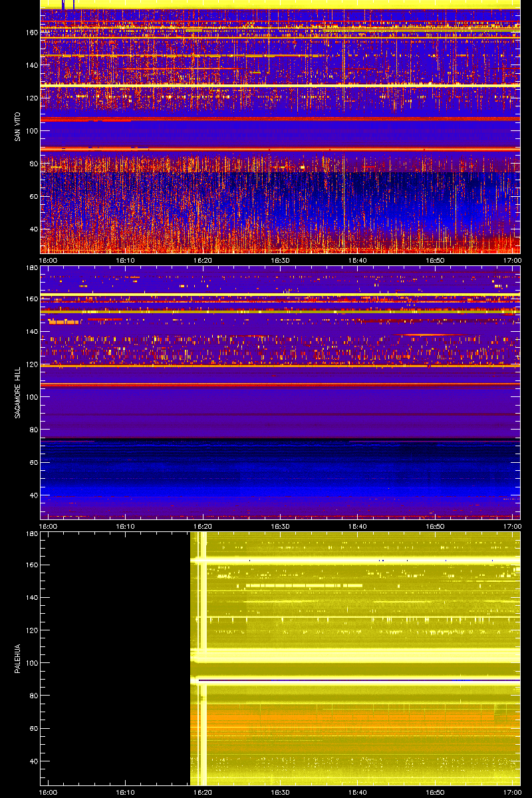This screenshot has width=532, height=798.
Task: Click the 40 frequency tick of San Vito
Action: pos(33,229)
